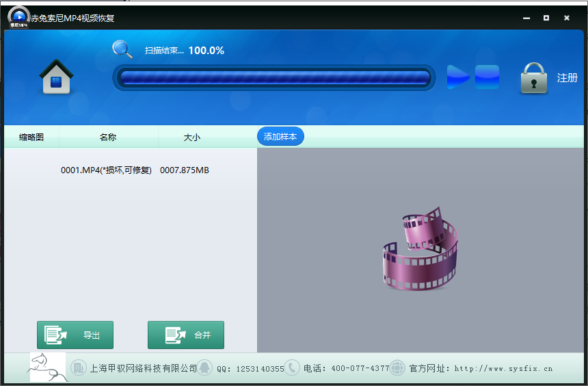Viewport: 588px width, 386px height.
Task: Select file 0001.MP4(*损坏,可修复)
Action: 106,170
